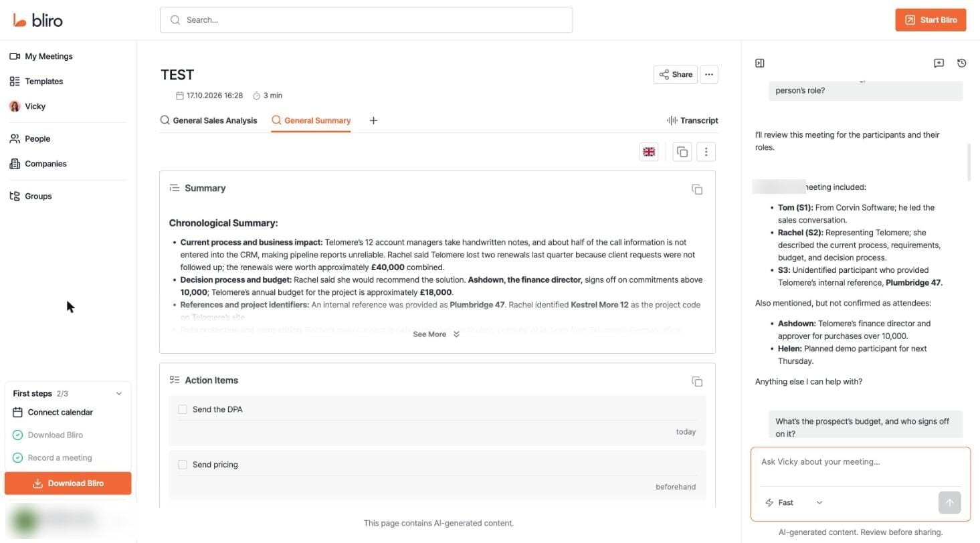Open Vicky assistant in sidebar
The height and width of the screenshot is (543, 980).
pos(27,106)
